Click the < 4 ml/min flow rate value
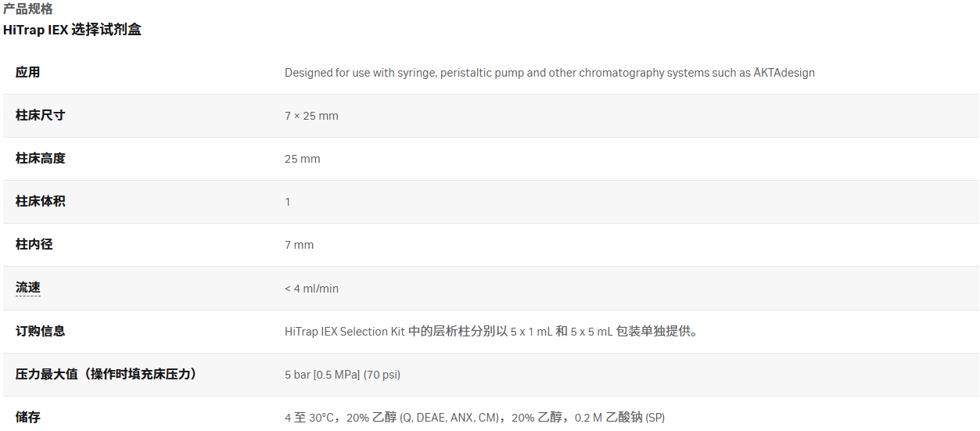The image size is (980, 431). (x=311, y=289)
